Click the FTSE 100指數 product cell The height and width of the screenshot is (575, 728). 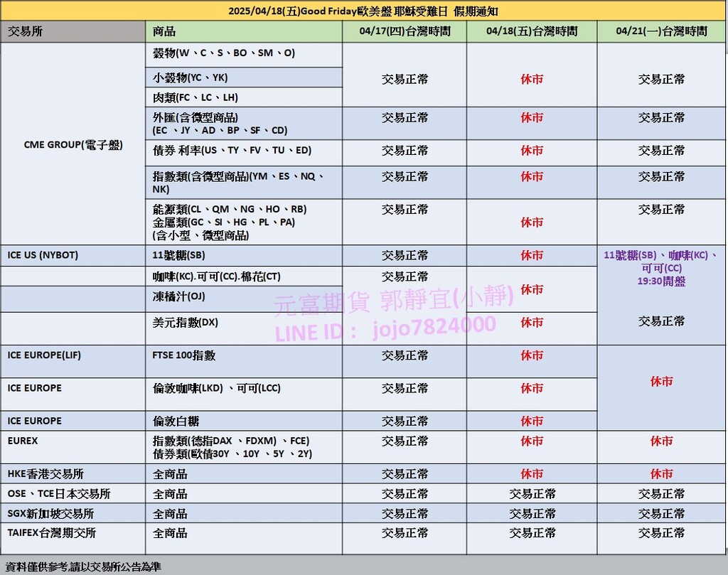coord(184,355)
